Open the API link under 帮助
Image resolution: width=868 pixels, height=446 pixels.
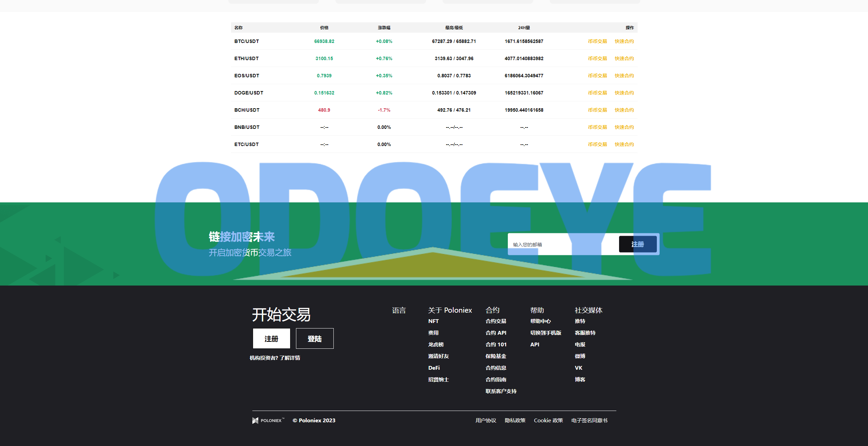pyautogui.click(x=535, y=345)
